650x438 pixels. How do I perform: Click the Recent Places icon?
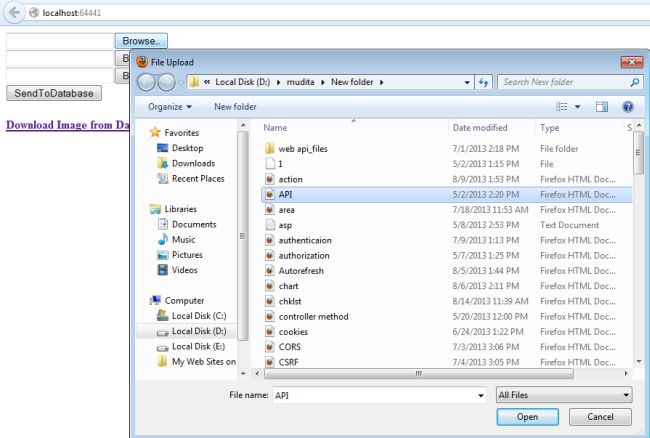click(x=162, y=179)
